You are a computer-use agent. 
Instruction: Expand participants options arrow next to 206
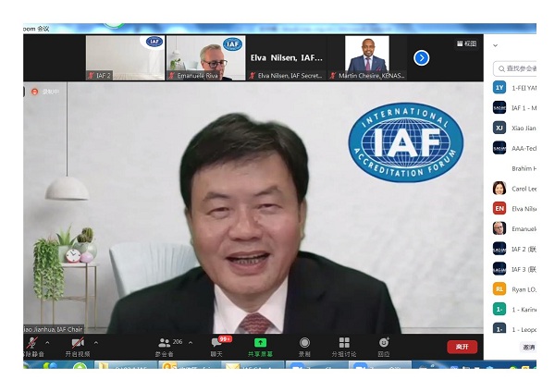[x=191, y=342]
